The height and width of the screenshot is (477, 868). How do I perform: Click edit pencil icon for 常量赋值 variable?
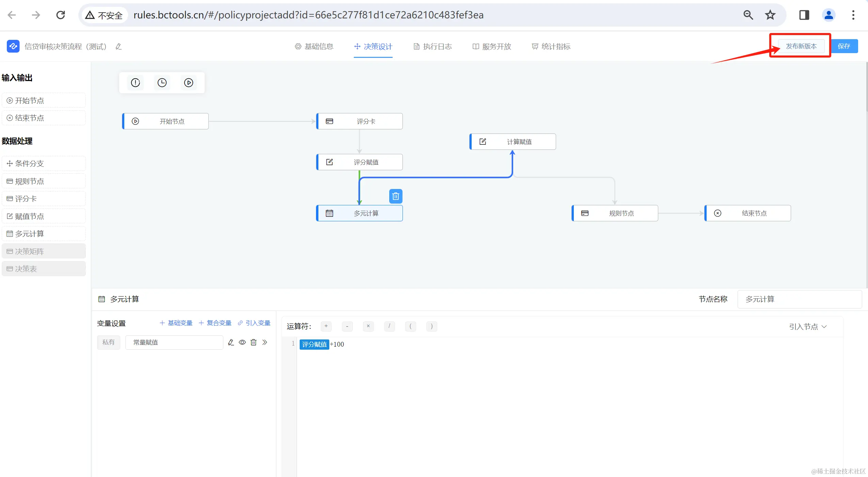click(231, 342)
